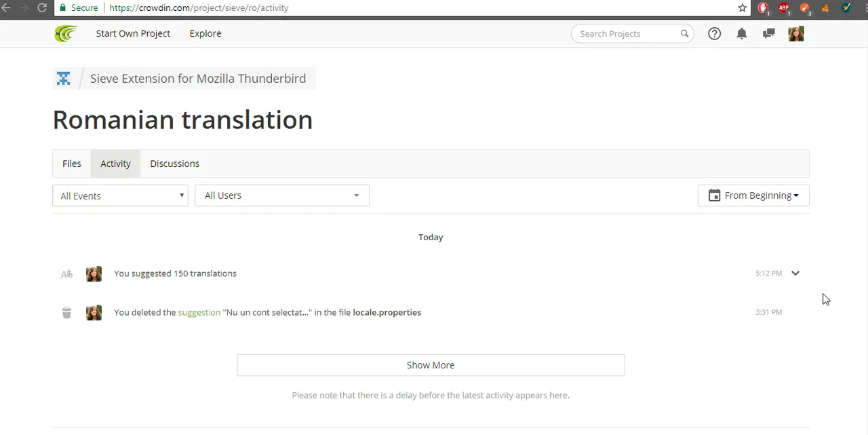Switch to the Files tab

72,164
